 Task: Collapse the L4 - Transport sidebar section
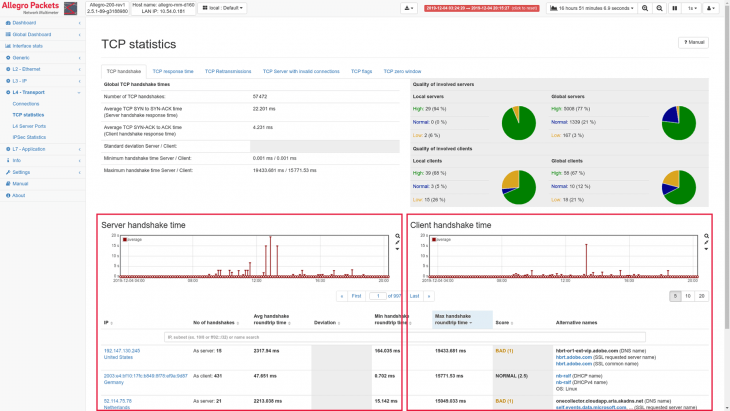[x=28, y=91]
